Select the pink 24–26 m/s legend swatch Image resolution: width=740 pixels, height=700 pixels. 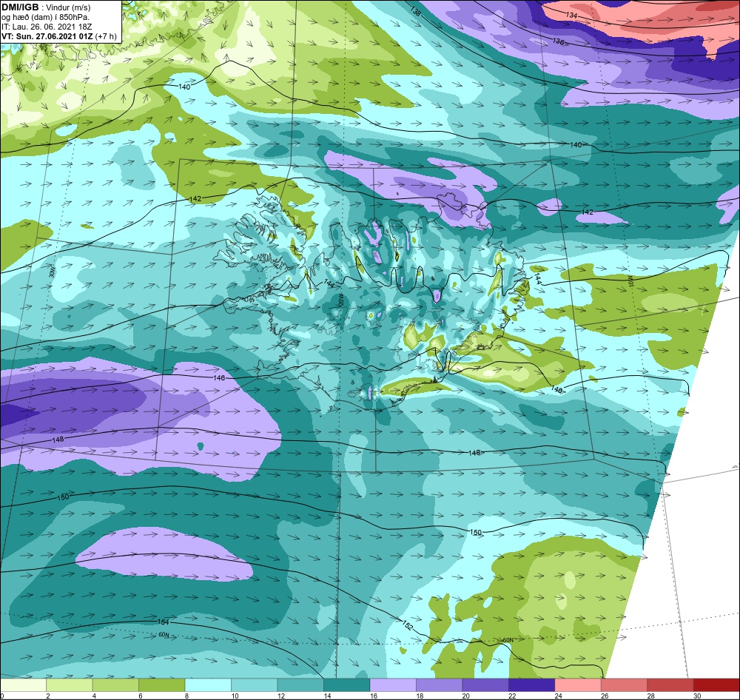coord(578,685)
